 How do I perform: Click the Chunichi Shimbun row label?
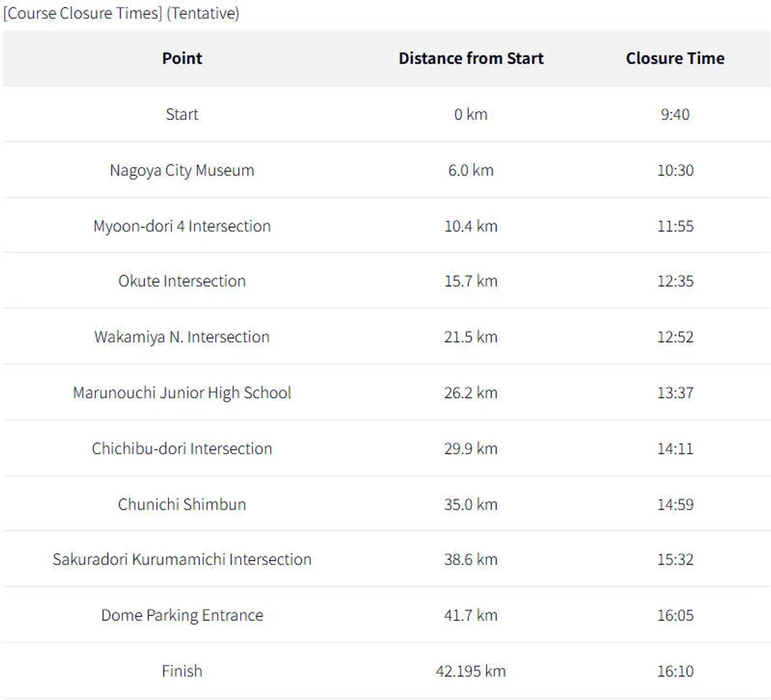(x=182, y=504)
